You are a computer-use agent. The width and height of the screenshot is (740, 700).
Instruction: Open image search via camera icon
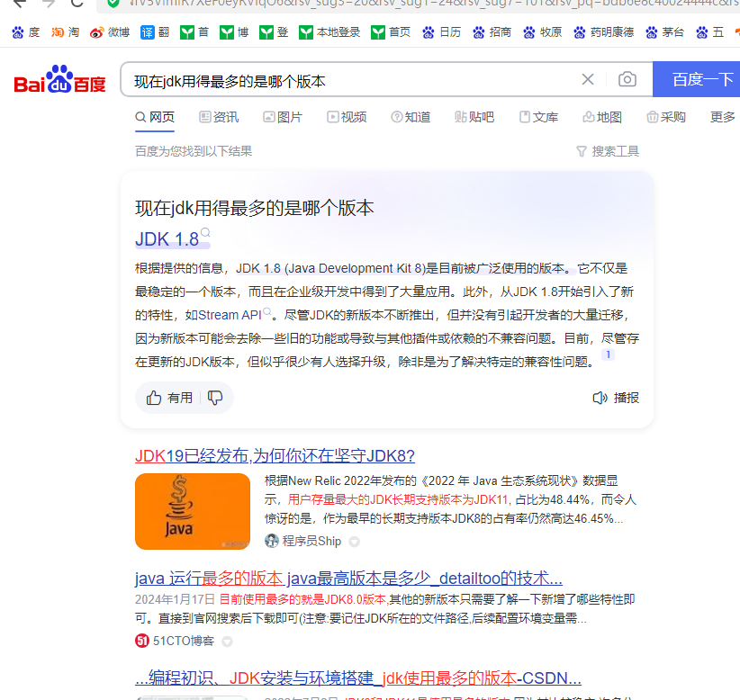click(627, 79)
